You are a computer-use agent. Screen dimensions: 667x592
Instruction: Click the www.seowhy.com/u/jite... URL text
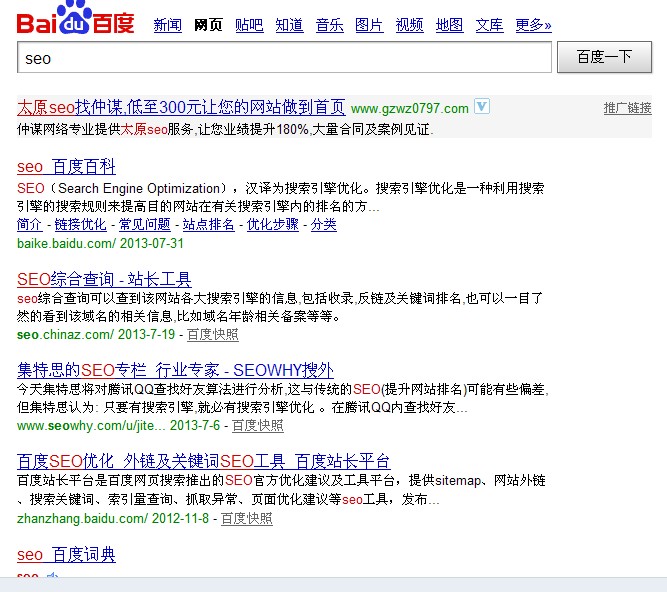click(x=91, y=426)
